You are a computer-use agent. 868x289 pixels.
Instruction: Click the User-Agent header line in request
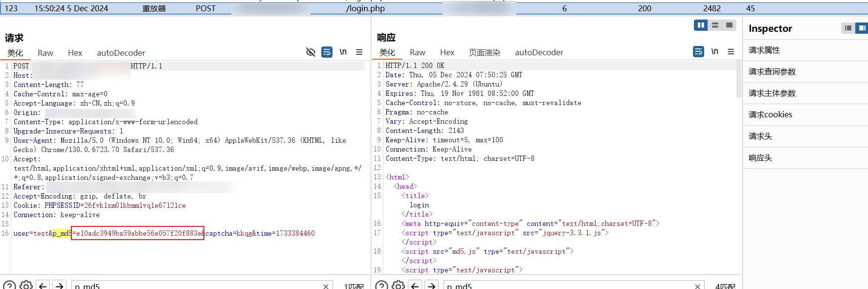tap(179, 145)
